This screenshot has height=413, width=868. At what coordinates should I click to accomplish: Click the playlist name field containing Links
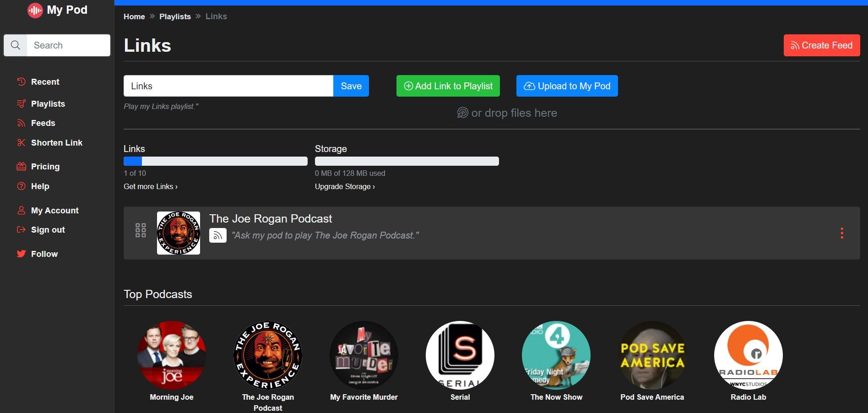click(x=228, y=86)
